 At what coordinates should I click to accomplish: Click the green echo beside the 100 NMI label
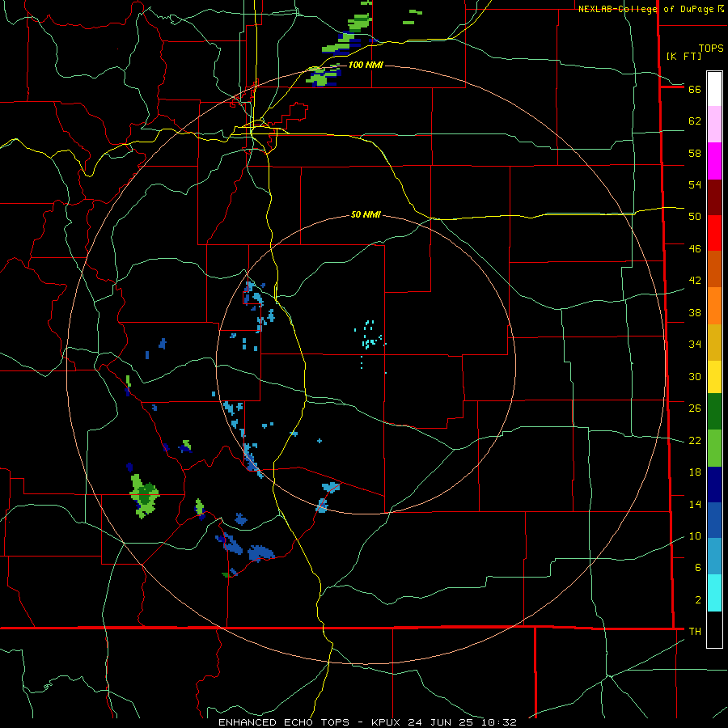(323, 77)
